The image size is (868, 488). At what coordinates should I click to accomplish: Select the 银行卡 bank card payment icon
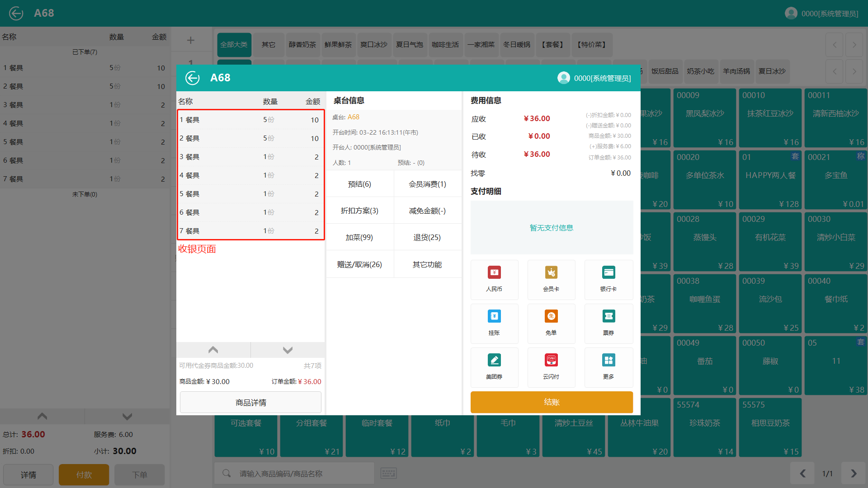point(609,279)
